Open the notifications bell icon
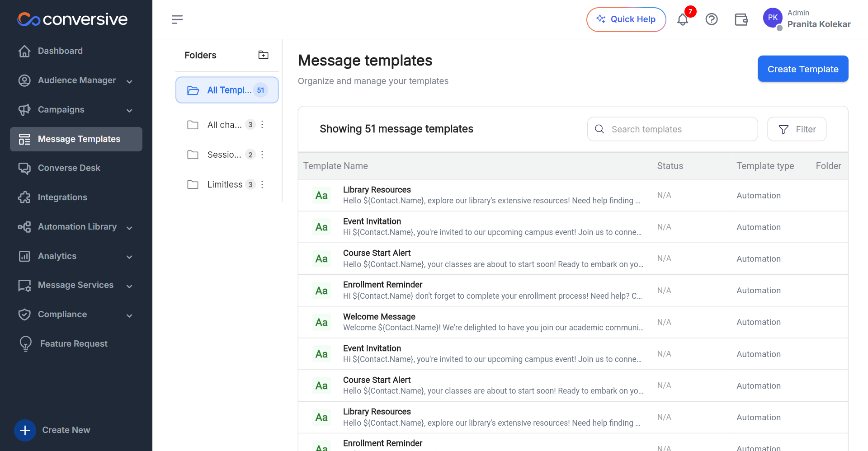Image resolution: width=868 pixels, height=451 pixels. tap(683, 19)
